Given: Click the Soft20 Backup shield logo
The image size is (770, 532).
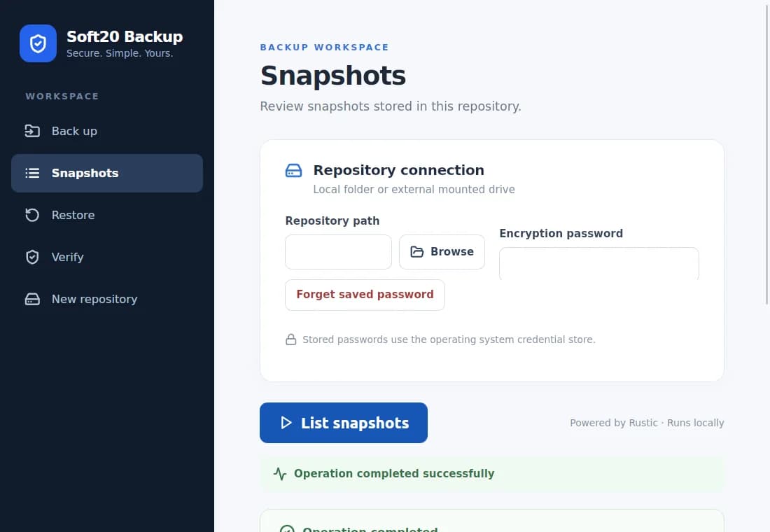Looking at the screenshot, I should [38, 43].
